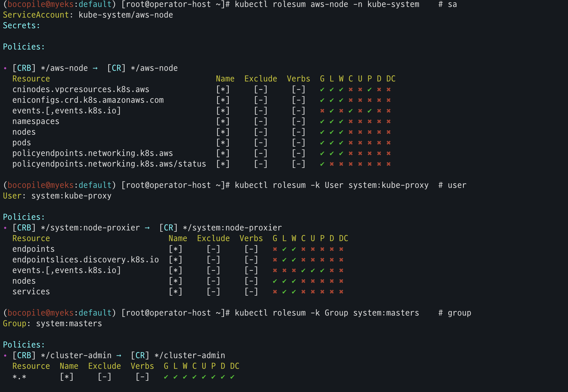Click the [-] Exclude field for namespaces row
Viewport: 568px width, 392px height.
[261, 122]
